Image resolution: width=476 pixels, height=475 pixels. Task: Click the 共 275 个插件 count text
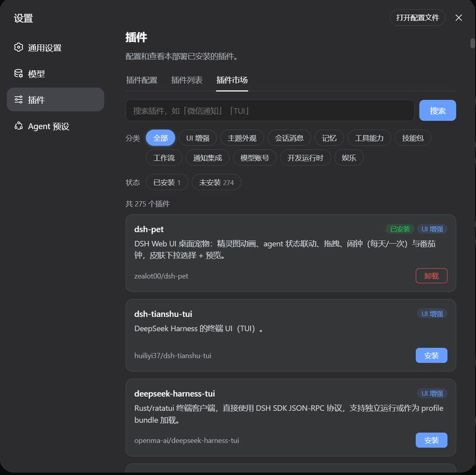[x=148, y=204]
